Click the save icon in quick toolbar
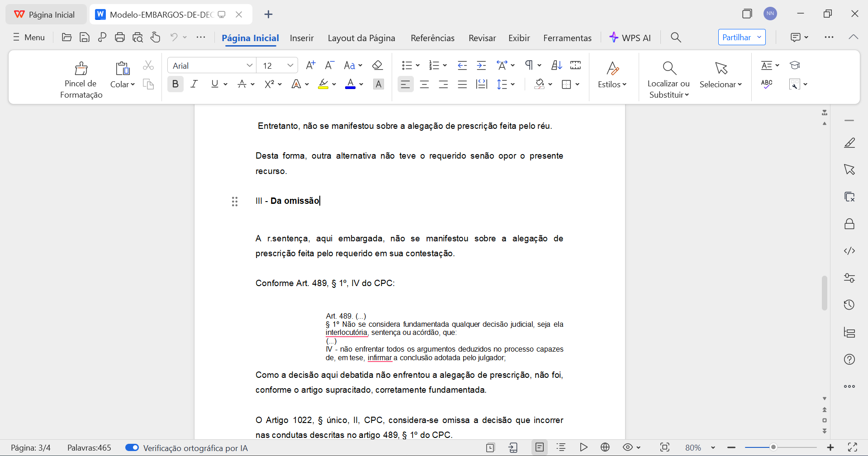 pos(85,38)
